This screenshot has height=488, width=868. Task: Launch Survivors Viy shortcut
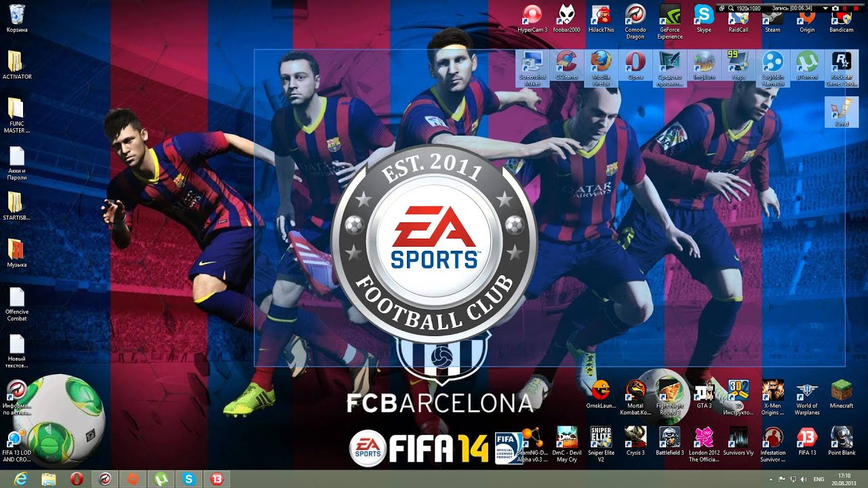pyautogui.click(x=738, y=441)
